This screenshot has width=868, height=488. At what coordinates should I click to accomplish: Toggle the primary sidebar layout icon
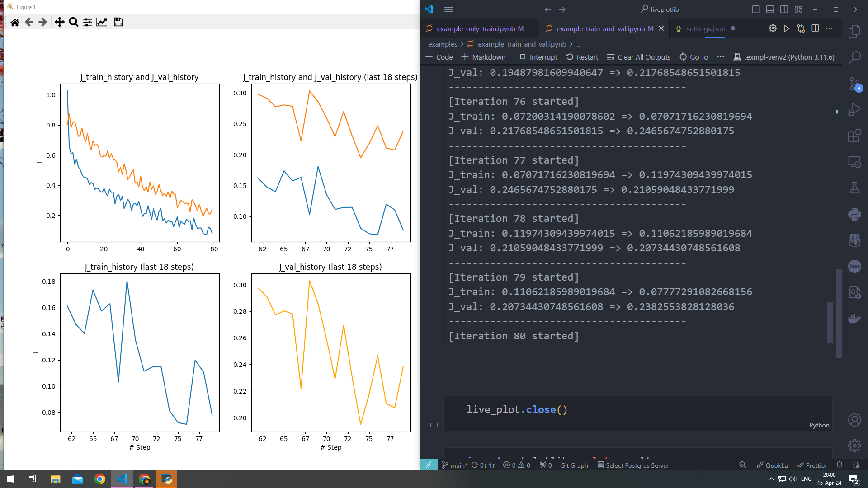click(x=755, y=9)
